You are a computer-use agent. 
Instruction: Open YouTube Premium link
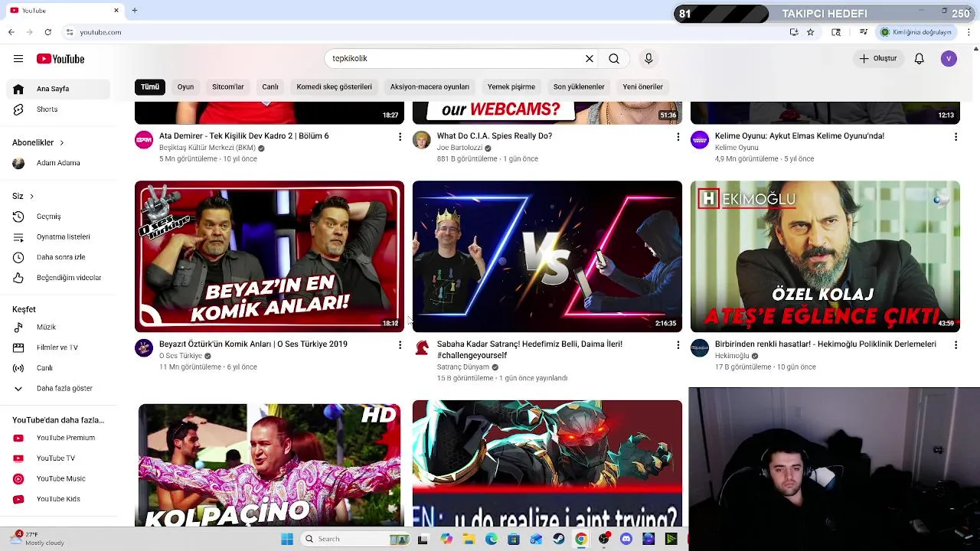click(60, 438)
